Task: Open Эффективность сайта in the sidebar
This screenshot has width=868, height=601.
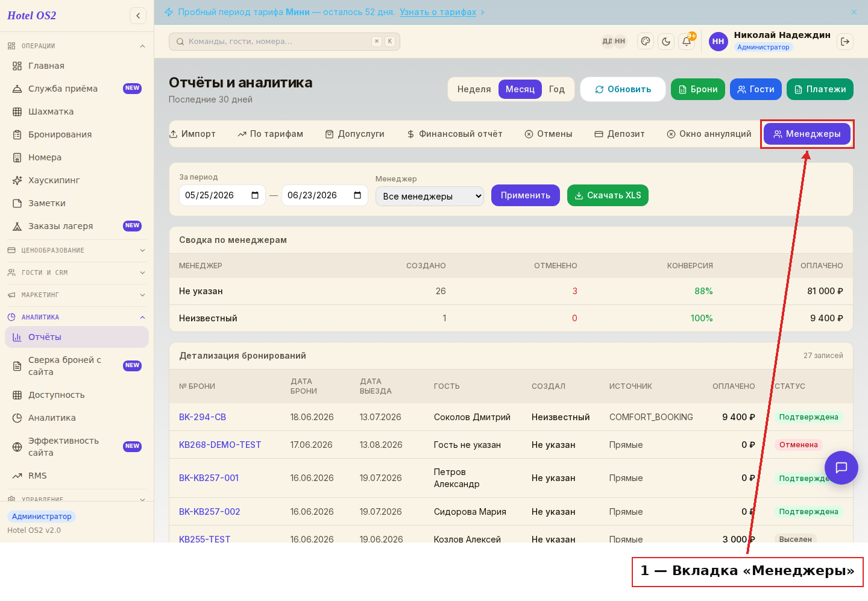Action: click(x=77, y=447)
